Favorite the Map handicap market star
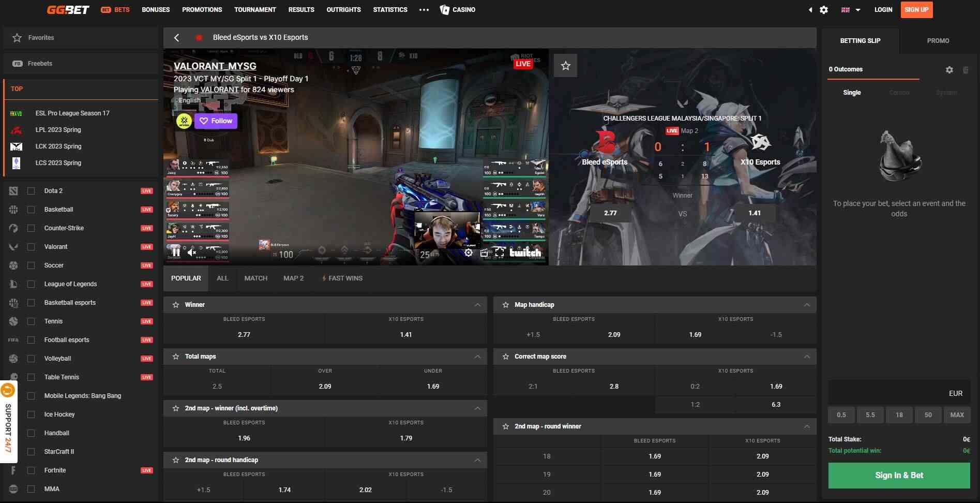 coord(506,305)
